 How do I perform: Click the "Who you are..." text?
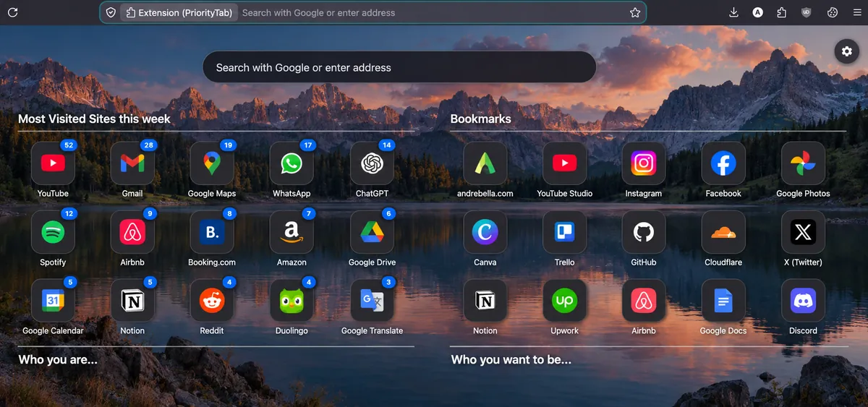pyautogui.click(x=58, y=359)
